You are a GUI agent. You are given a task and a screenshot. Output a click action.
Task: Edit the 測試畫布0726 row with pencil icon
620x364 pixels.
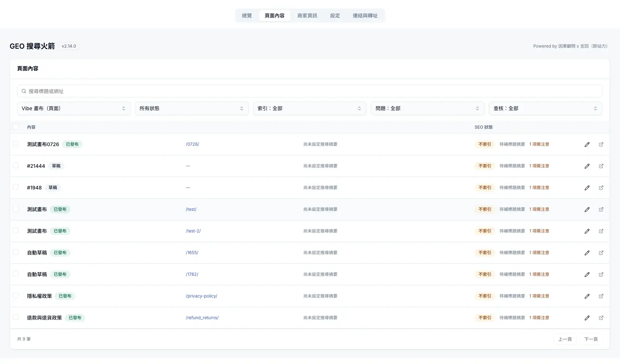pos(587,144)
